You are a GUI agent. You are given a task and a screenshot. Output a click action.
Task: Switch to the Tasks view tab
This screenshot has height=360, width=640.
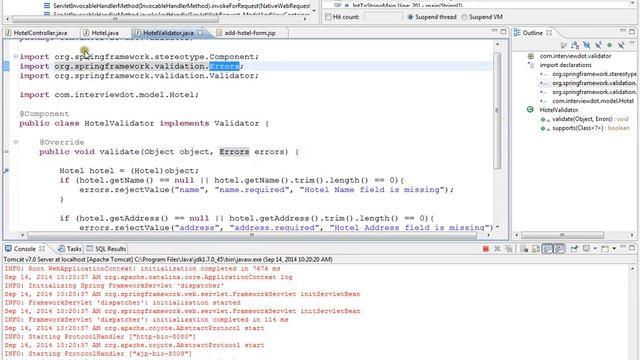pyautogui.click(x=70, y=249)
